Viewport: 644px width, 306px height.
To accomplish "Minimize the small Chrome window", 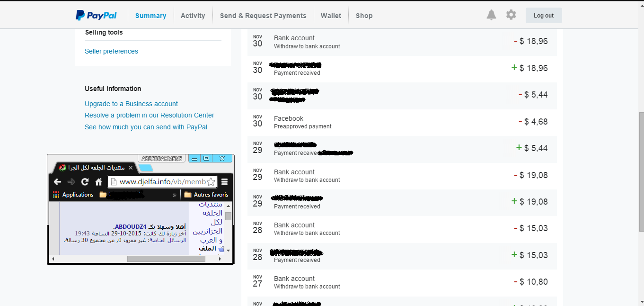I will (194, 158).
